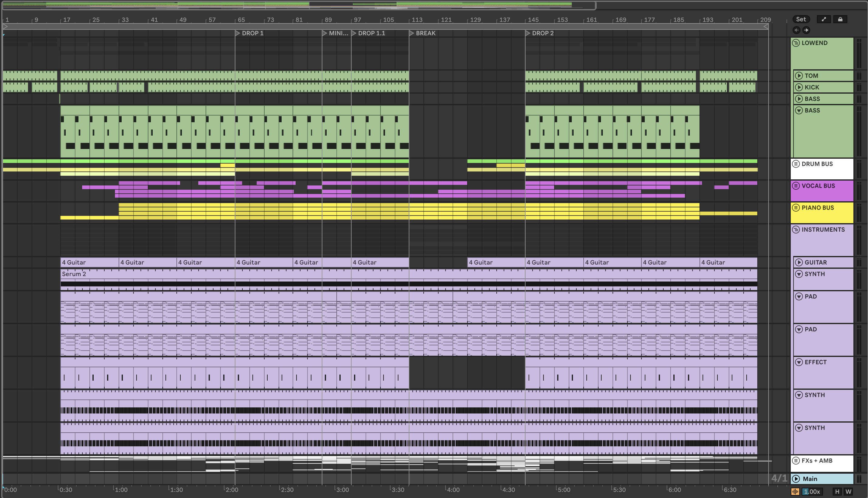Unfold the TOM track

click(799, 76)
